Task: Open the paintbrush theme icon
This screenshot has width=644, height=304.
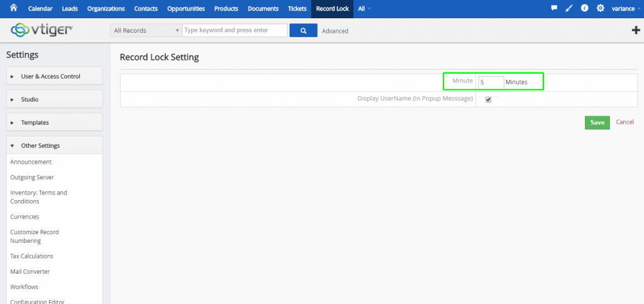Action: point(569,8)
